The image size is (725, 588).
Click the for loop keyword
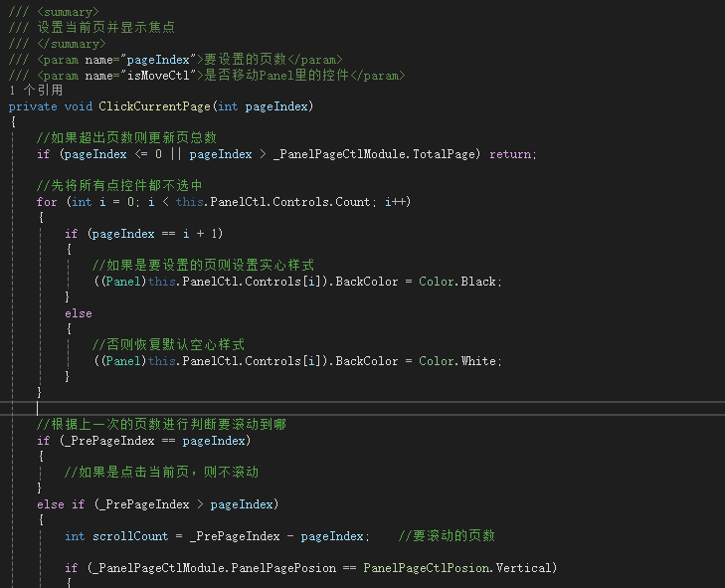coord(47,202)
